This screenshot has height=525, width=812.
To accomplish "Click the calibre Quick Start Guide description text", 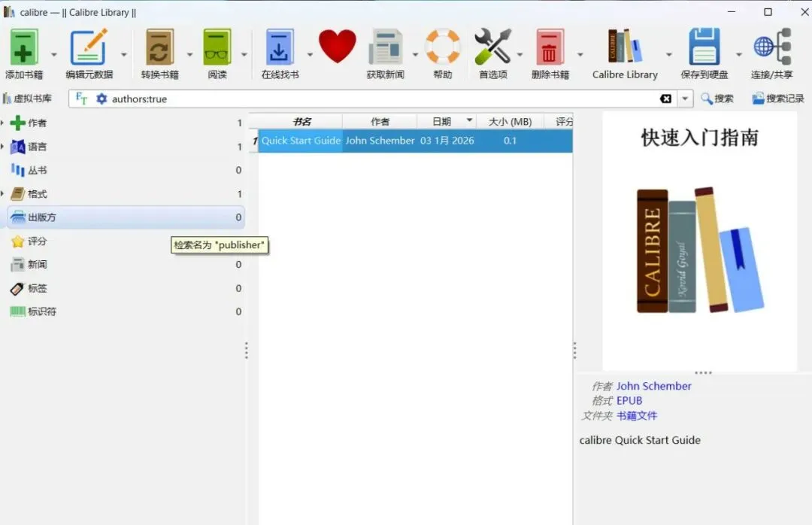I will (x=640, y=440).
